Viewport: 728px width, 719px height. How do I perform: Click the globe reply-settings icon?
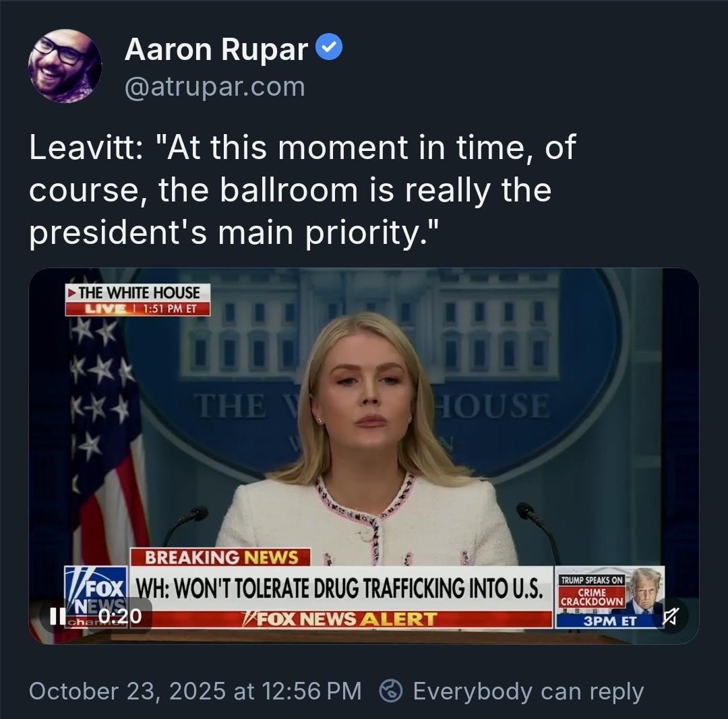point(391,691)
